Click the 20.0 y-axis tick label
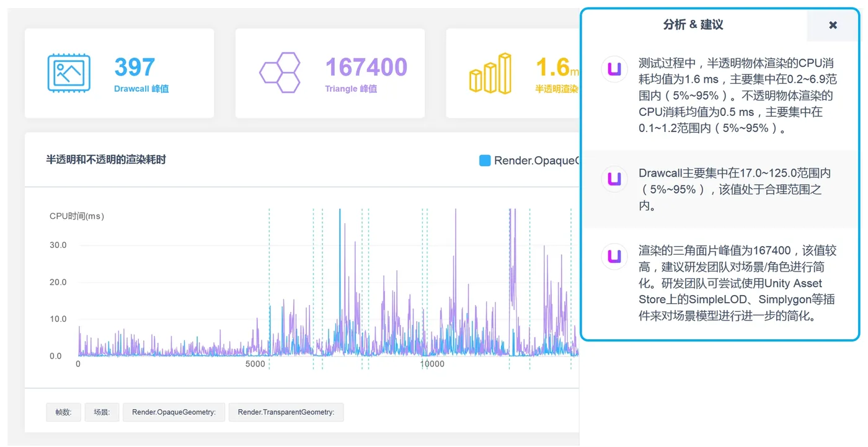Viewport: 868px width, 447px height. click(x=58, y=282)
